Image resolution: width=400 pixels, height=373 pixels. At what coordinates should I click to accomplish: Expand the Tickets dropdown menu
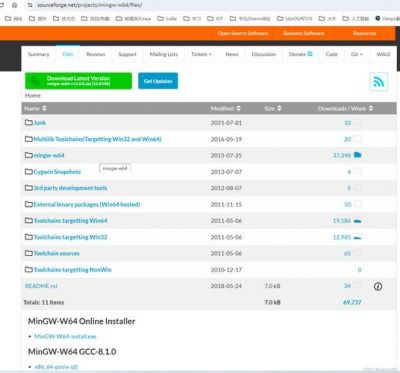click(x=201, y=54)
